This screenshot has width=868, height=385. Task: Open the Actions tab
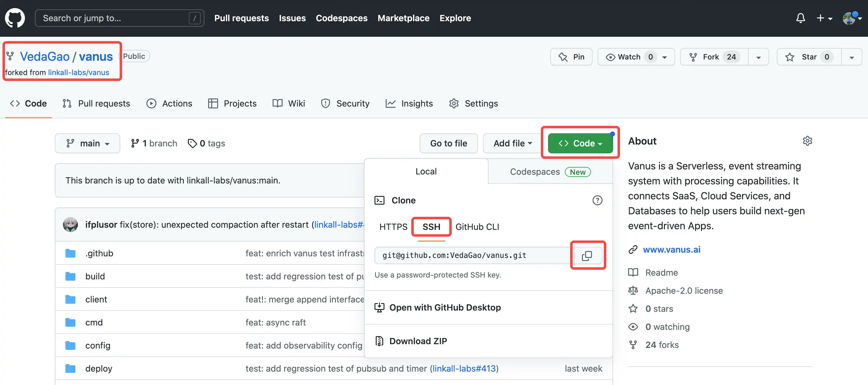169,103
